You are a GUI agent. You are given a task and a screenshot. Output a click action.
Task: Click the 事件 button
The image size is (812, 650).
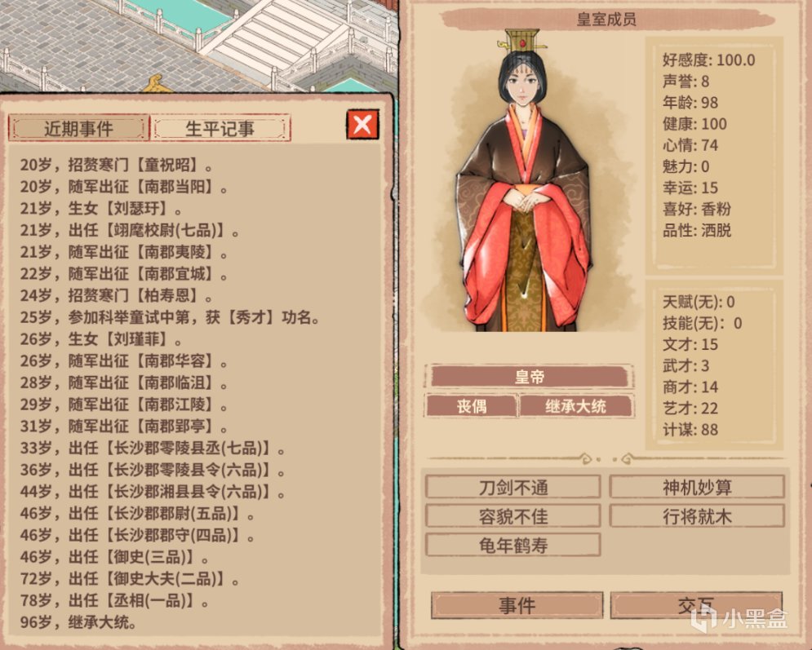click(x=517, y=605)
